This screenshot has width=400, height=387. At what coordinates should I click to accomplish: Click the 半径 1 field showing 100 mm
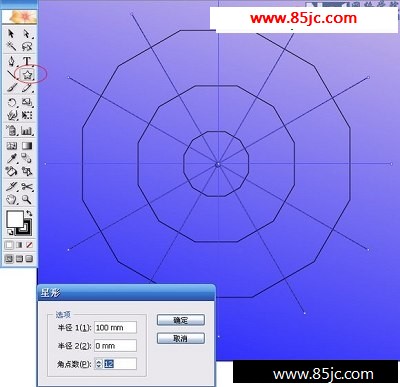pyautogui.click(x=115, y=327)
